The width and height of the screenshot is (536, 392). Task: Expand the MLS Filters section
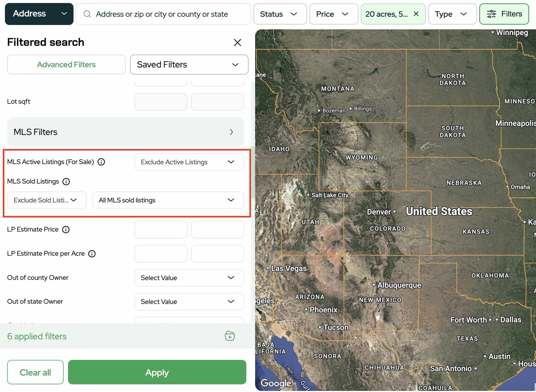point(125,132)
